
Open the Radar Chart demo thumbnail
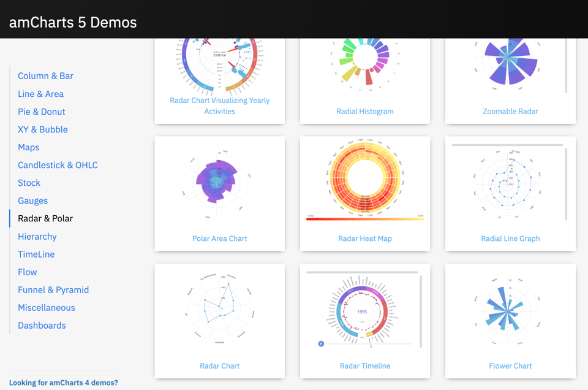point(219,307)
